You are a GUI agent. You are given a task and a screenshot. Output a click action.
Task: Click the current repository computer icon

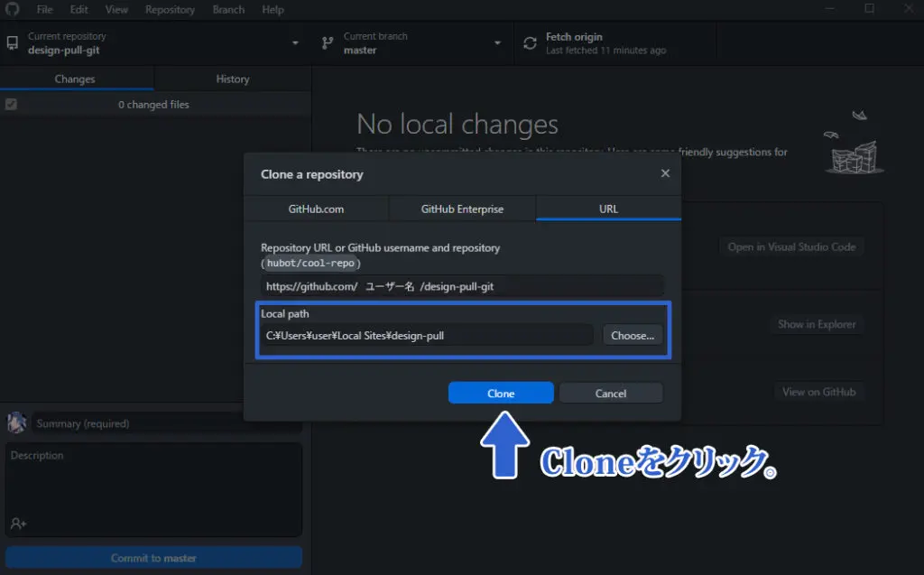[x=13, y=43]
